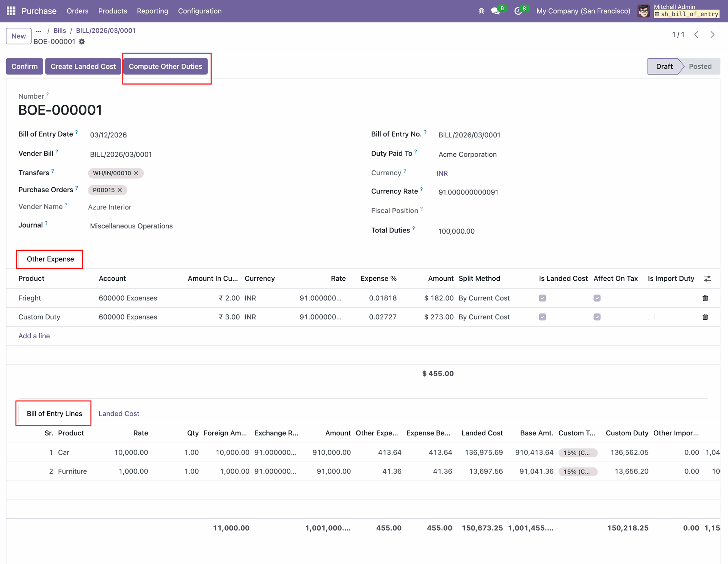
Task: Toggle Is Import Duty for Custom Duty
Action: click(x=651, y=317)
